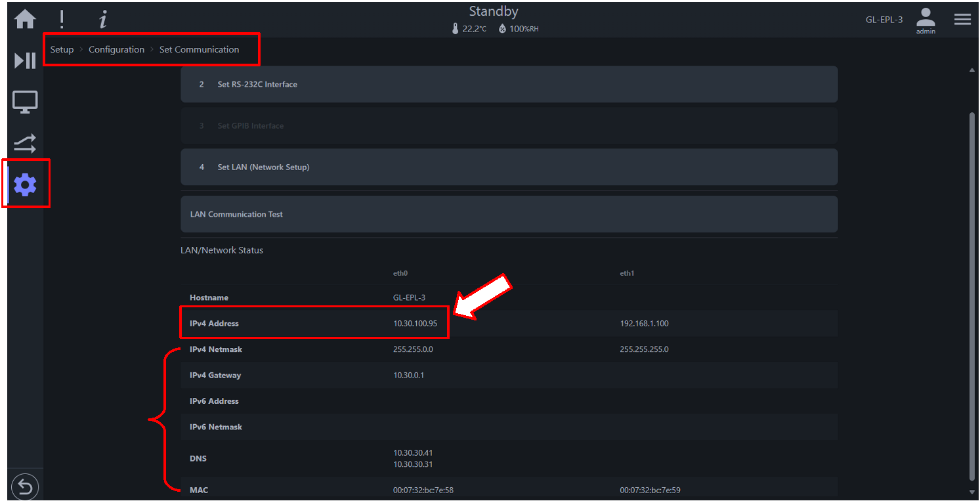
Task: Select the DNS row label
Action: tap(198, 458)
